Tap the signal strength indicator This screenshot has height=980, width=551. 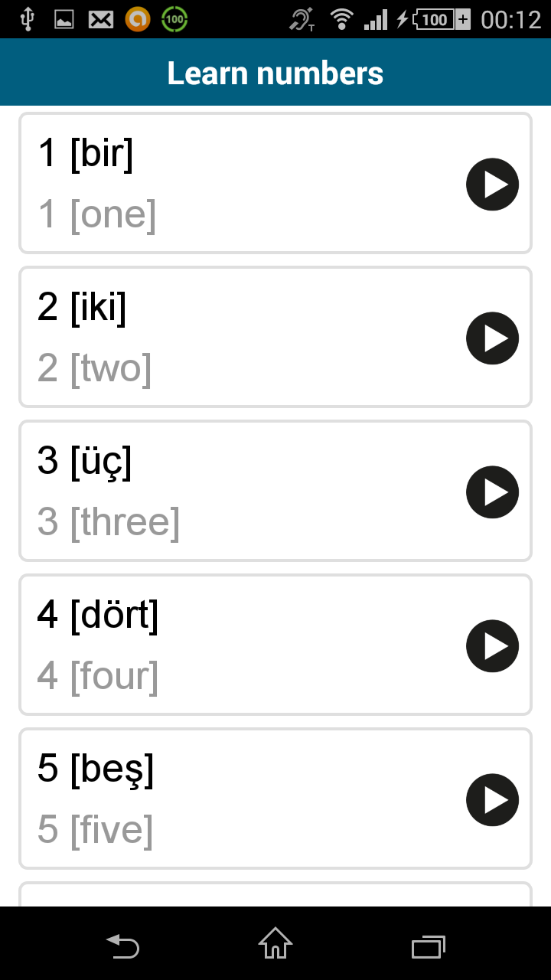[376, 18]
